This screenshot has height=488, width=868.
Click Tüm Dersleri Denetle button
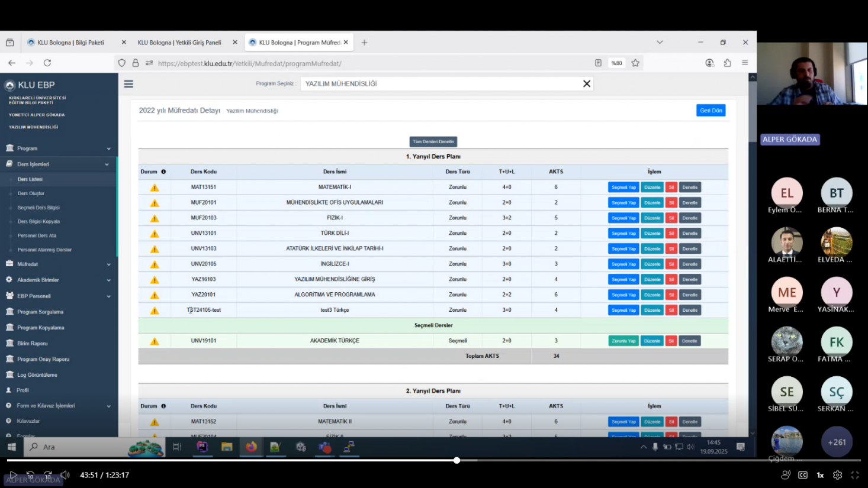[433, 142]
